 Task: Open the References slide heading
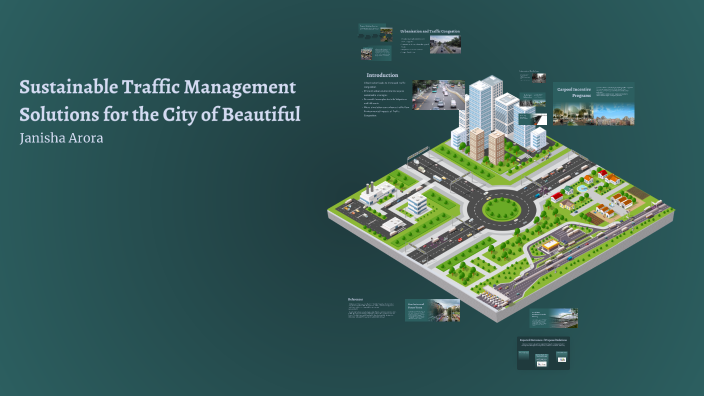pyautogui.click(x=355, y=299)
